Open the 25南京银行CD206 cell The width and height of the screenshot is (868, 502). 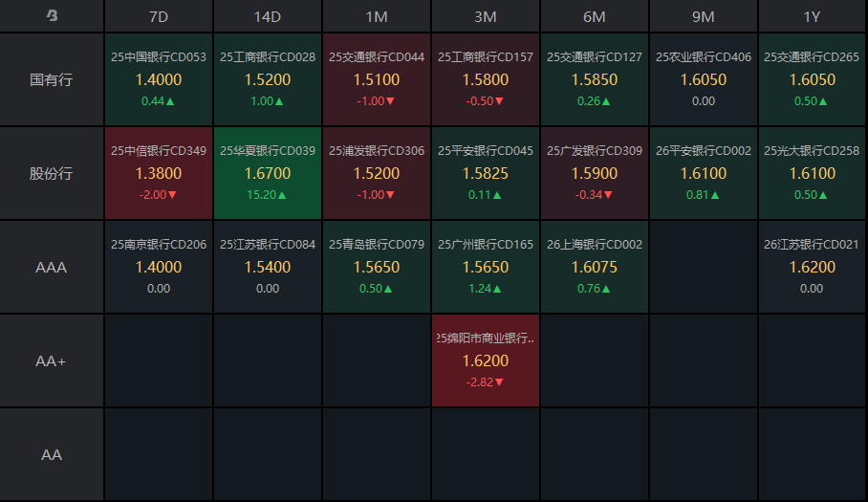(x=159, y=268)
